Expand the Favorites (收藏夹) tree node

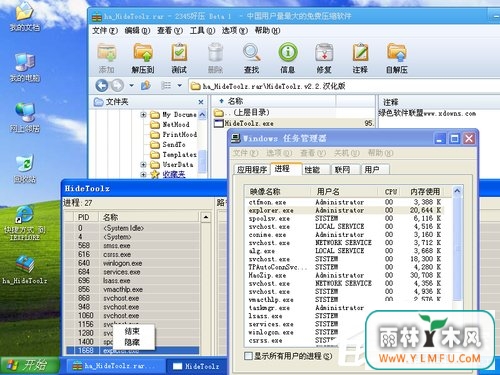pyautogui.click(x=143, y=174)
